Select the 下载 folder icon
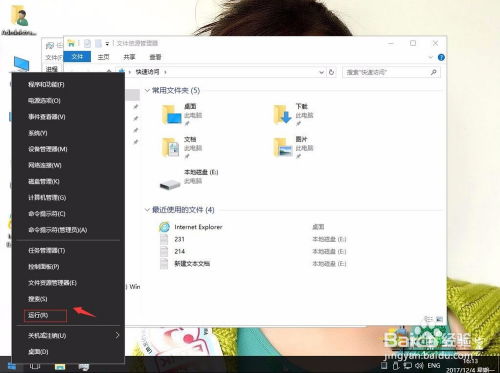This screenshot has width=500, height=373. [283, 114]
